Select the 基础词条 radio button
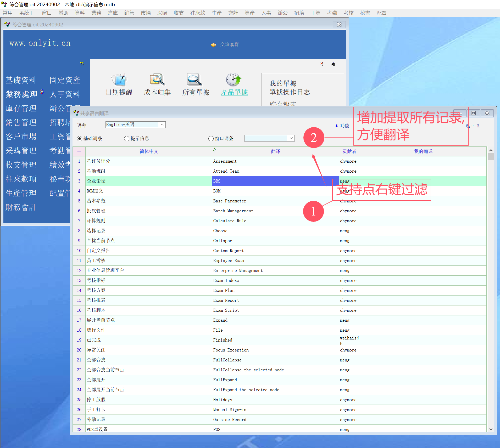The image size is (500, 448). [x=80, y=139]
